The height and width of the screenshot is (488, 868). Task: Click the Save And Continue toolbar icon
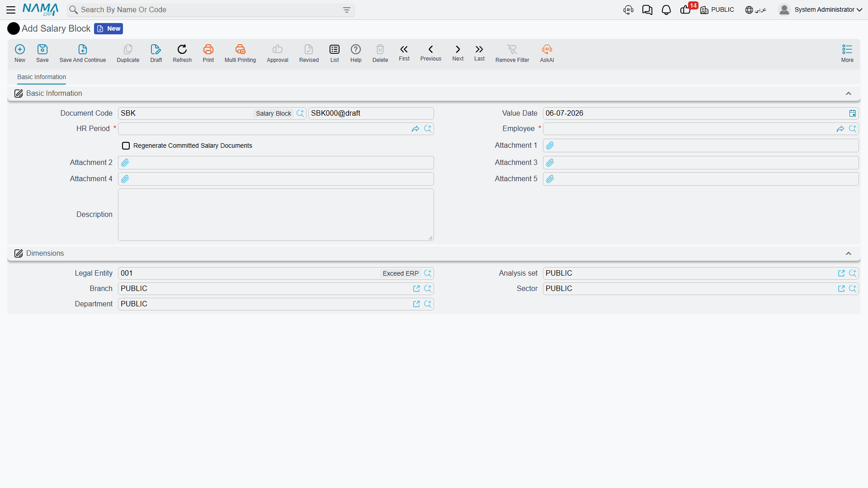click(82, 49)
